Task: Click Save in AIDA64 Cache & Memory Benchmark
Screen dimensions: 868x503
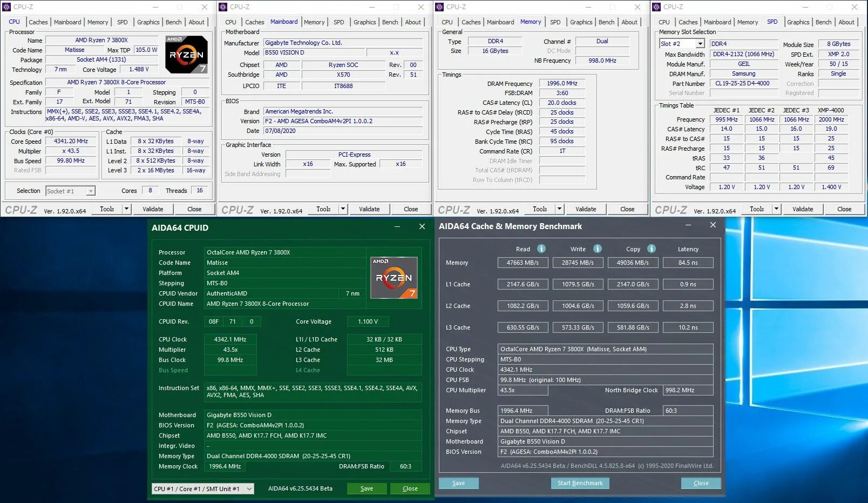Action: coord(459,483)
